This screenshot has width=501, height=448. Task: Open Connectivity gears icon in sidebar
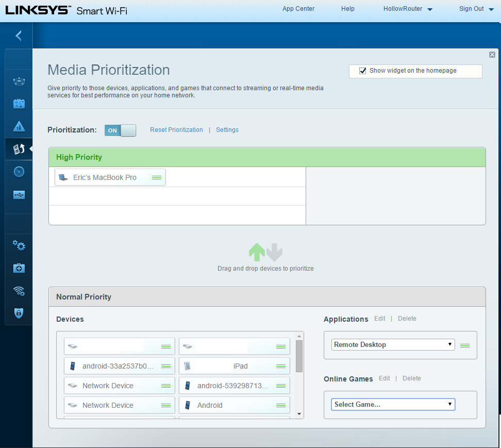(19, 245)
